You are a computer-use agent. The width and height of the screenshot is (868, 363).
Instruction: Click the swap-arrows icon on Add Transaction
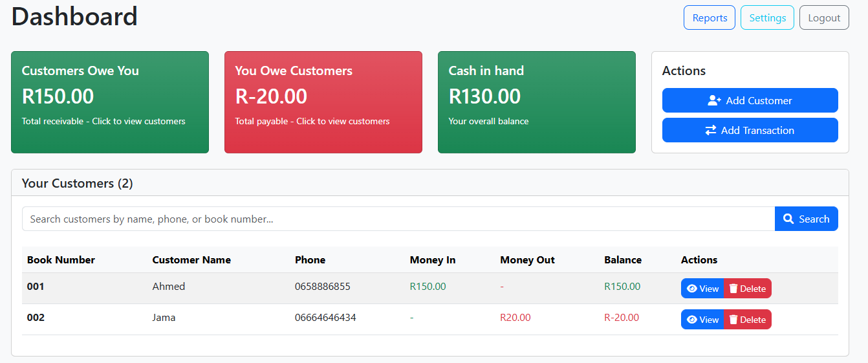[x=711, y=131]
